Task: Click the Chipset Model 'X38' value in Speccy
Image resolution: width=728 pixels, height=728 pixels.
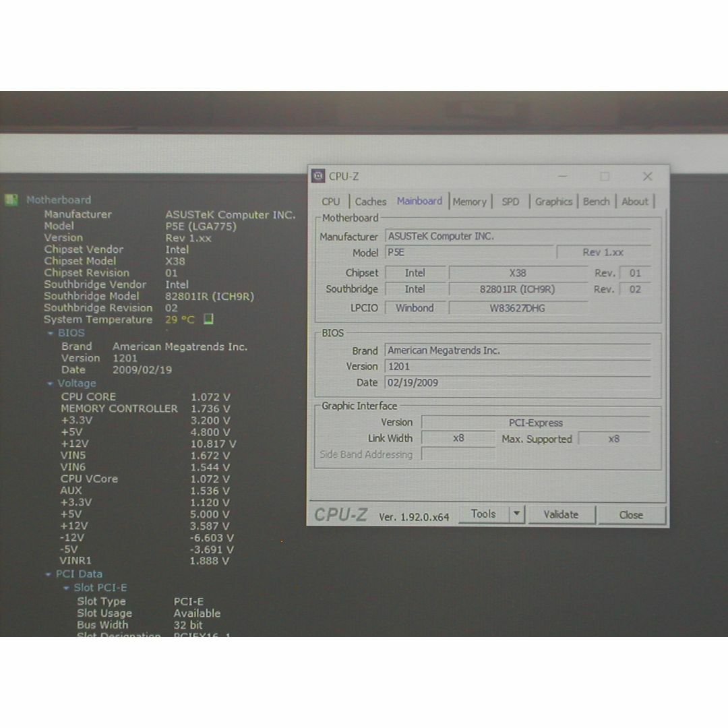Action: 175,262
